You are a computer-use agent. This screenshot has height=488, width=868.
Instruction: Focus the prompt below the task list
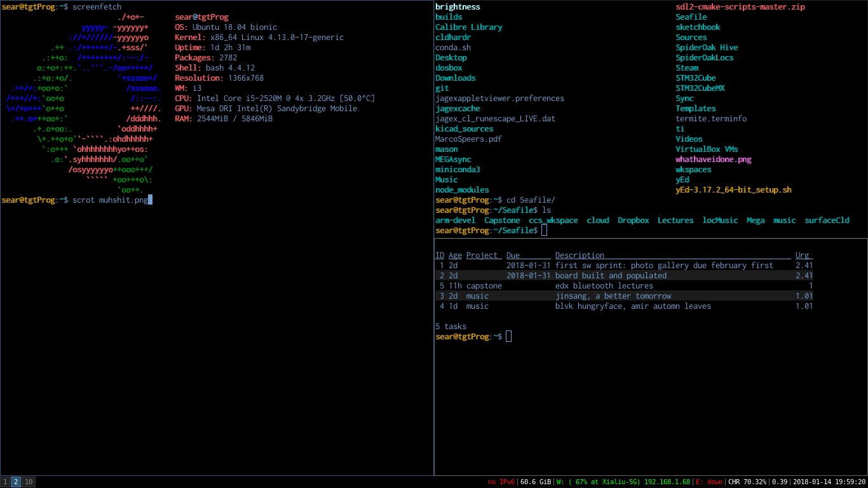[x=509, y=337]
